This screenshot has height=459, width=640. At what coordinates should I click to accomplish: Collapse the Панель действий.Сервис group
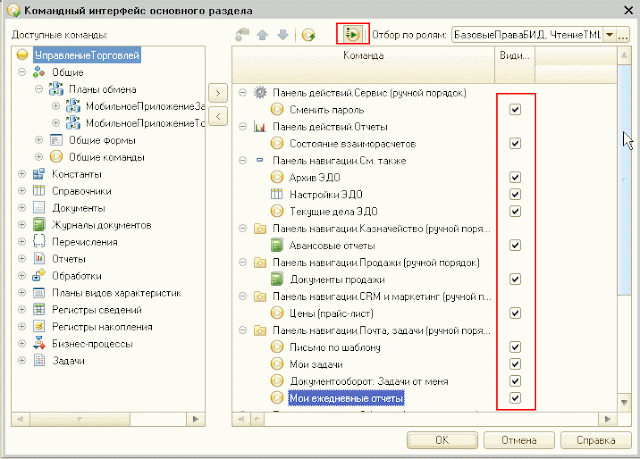(x=243, y=93)
